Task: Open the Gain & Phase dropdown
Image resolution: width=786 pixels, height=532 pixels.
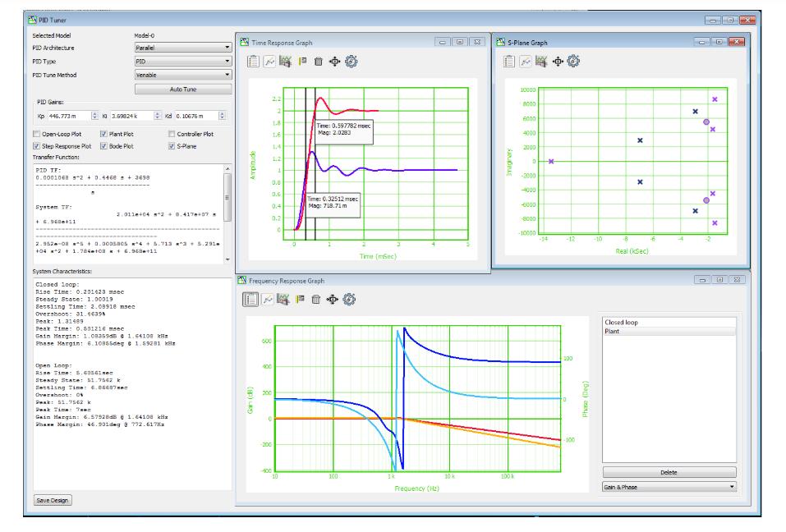Action: coord(669,487)
